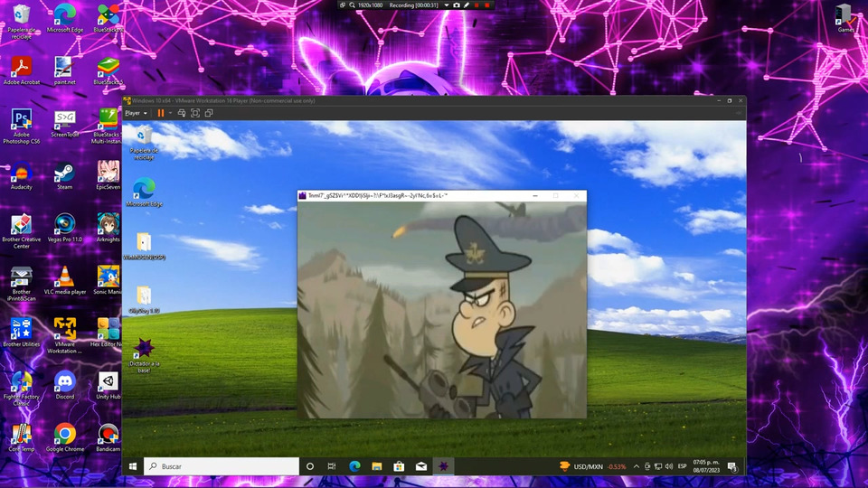
Task: Expand the power options arrow beside pause
Action: point(170,113)
